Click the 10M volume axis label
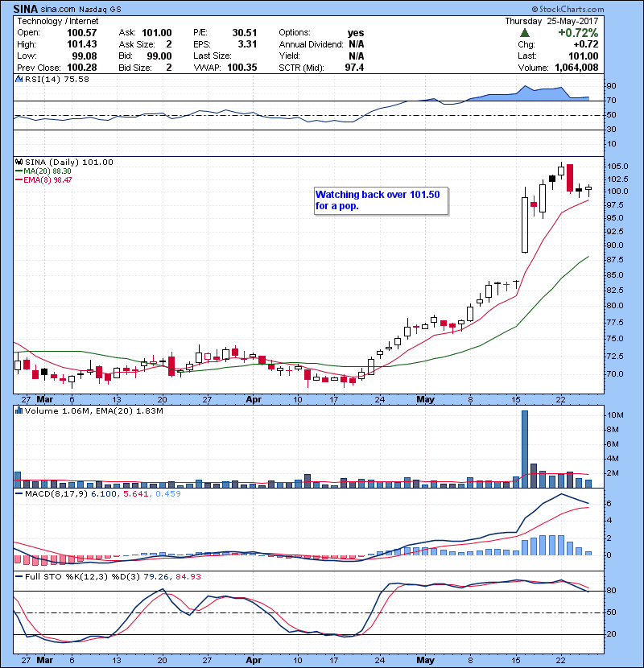 (616, 415)
